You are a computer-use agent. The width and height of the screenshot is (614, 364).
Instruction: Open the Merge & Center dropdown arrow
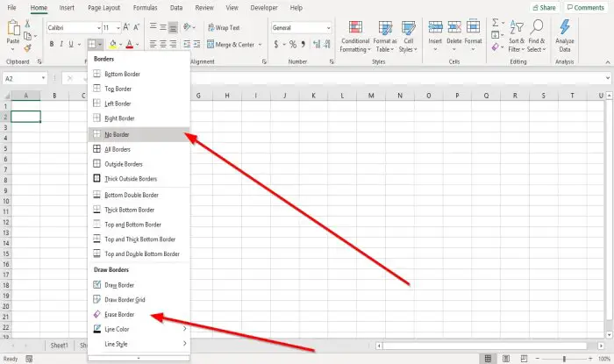(x=260, y=45)
